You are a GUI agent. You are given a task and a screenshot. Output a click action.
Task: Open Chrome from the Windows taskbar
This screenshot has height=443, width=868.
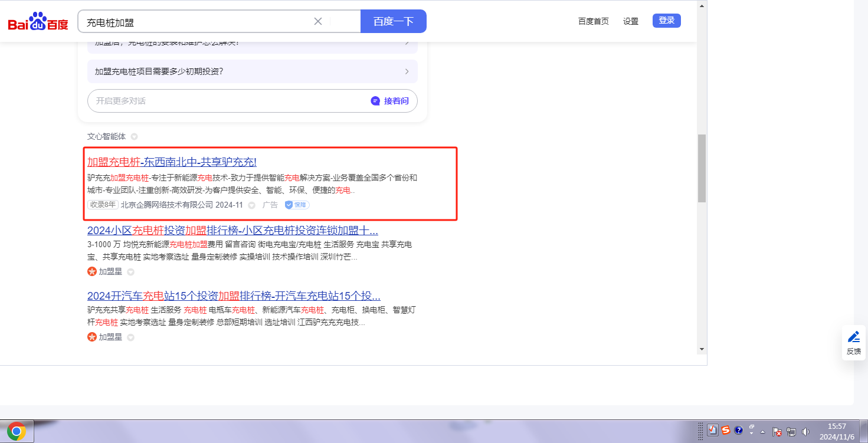click(x=17, y=432)
